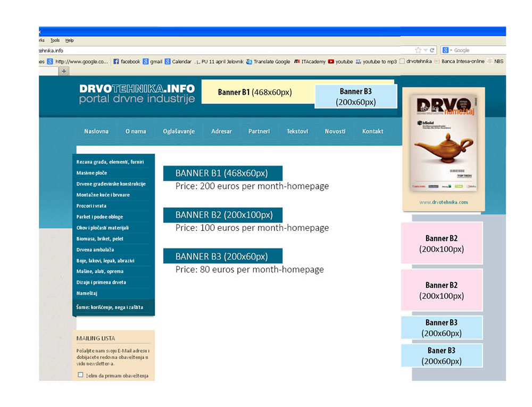Viewport: 532px width, 407px height.
Task: Open a new tab with plus button
Action: click(64, 71)
